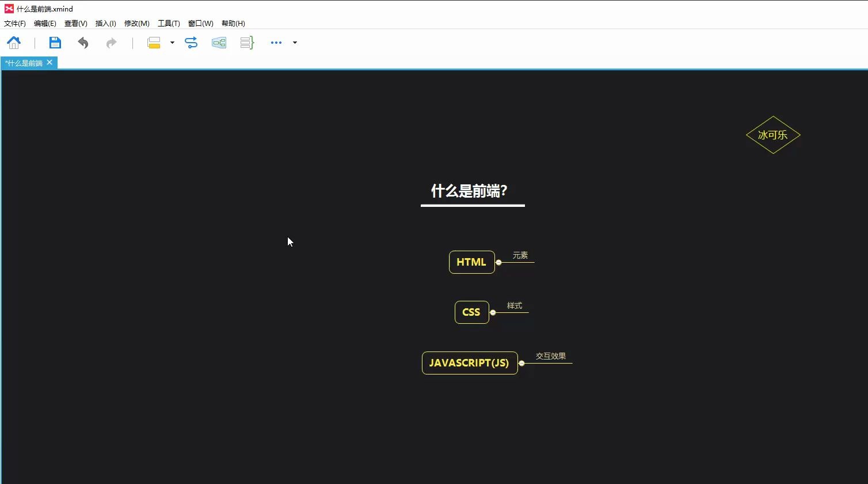Click the XMind app icon in title bar
The width and height of the screenshot is (868, 484).
9,9
